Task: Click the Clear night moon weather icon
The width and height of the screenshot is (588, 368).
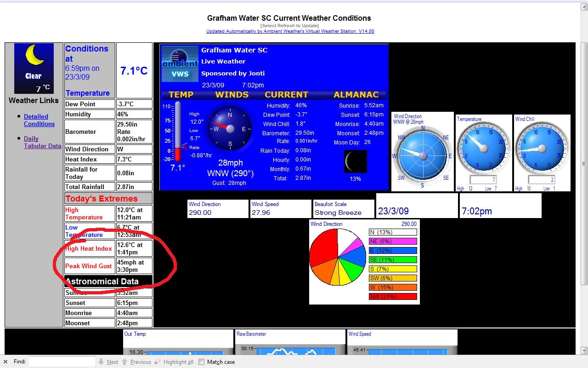Action: pyautogui.click(x=34, y=69)
